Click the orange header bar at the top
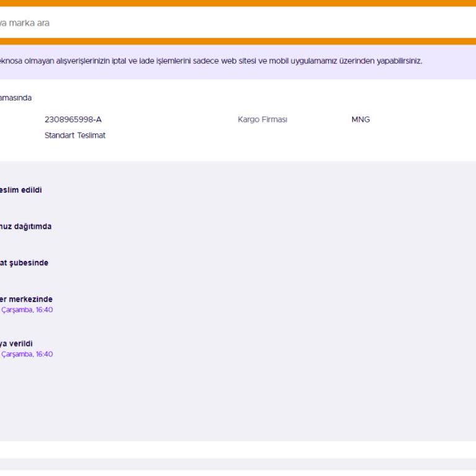 (238, 3)
